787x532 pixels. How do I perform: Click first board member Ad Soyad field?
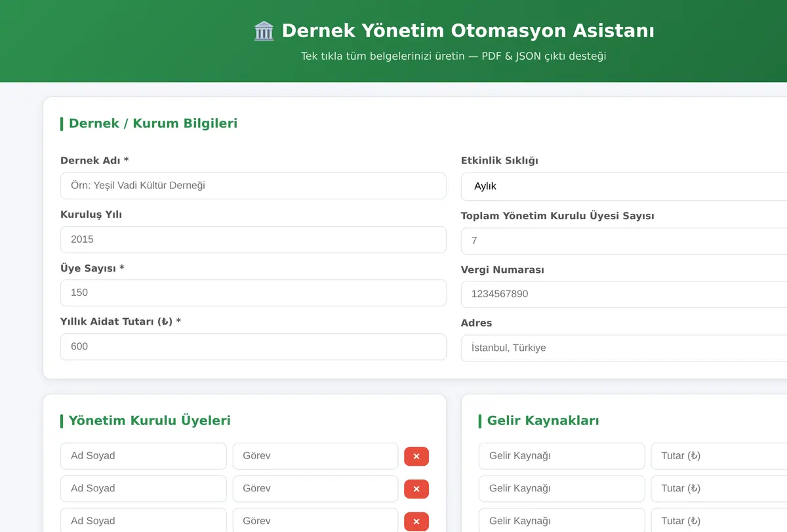click(144, 456)
